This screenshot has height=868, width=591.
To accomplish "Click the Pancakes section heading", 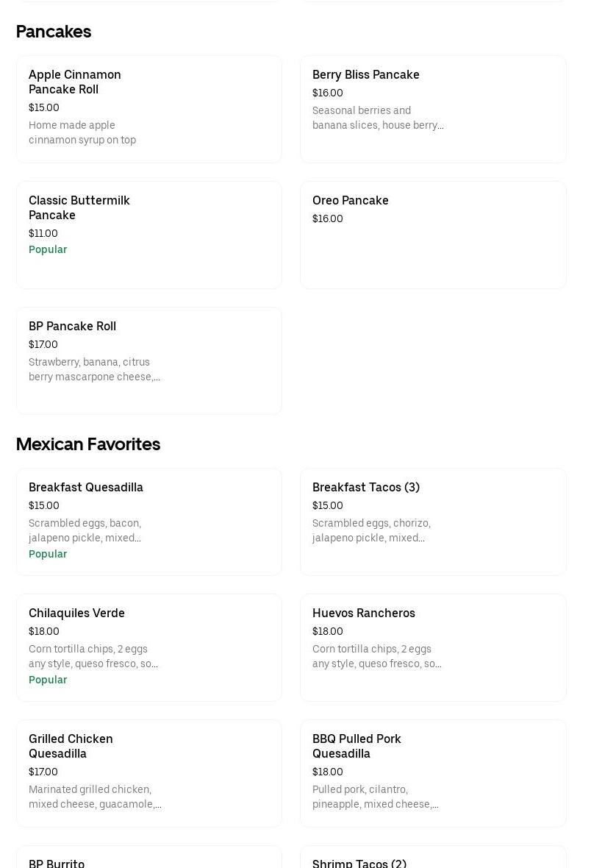I will coord(54,32).
